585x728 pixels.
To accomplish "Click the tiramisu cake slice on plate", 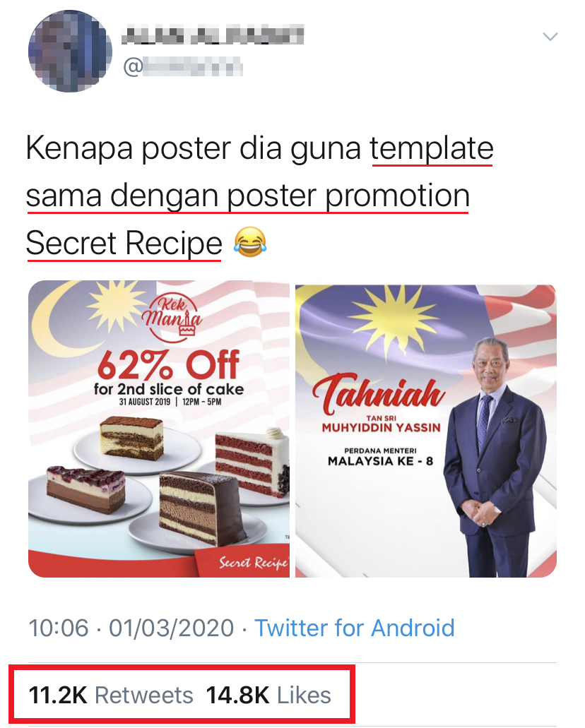I will pyautogui.click(x=132, y=438).
